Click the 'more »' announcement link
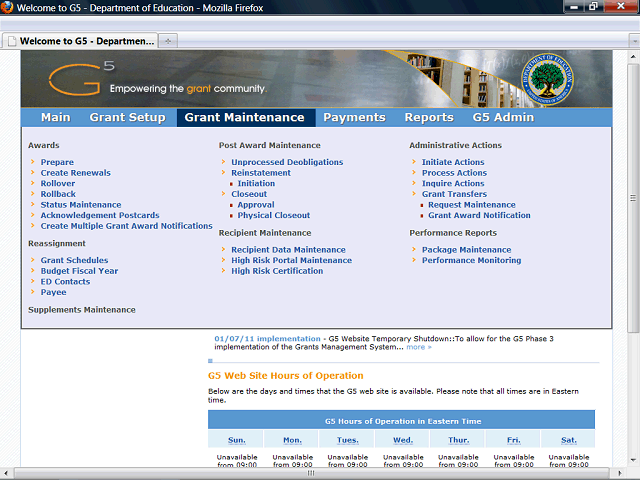 click(x=419, y=347)
